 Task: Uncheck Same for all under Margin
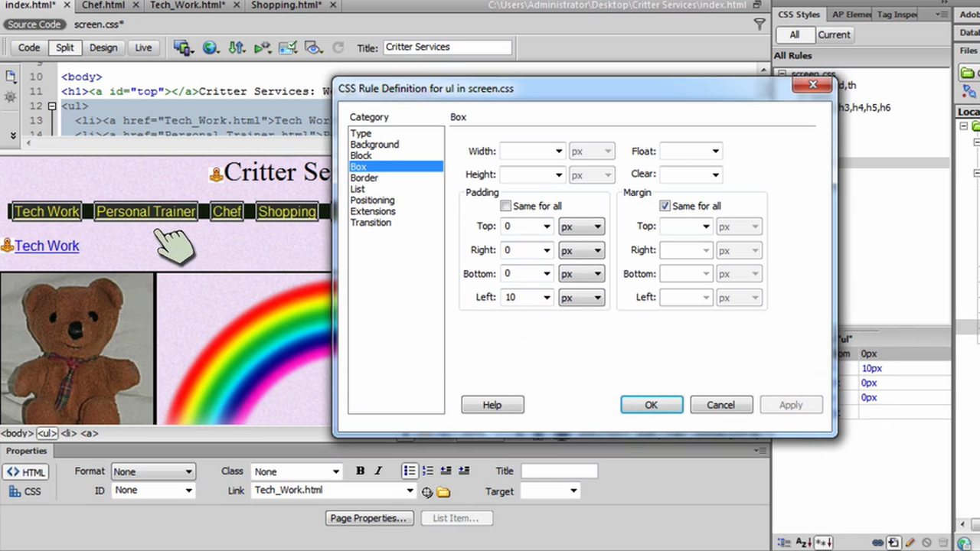pyautogui.click(x=665, y=205)
